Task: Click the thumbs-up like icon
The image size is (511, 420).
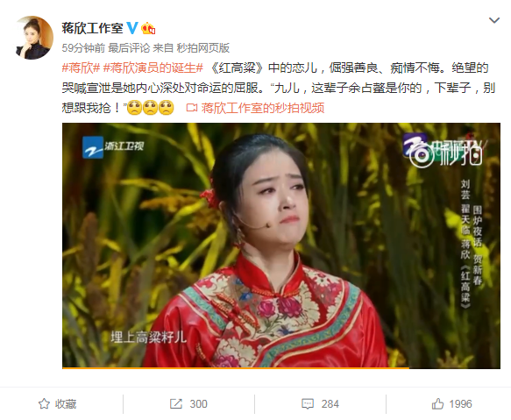Action: pos(437,403)
